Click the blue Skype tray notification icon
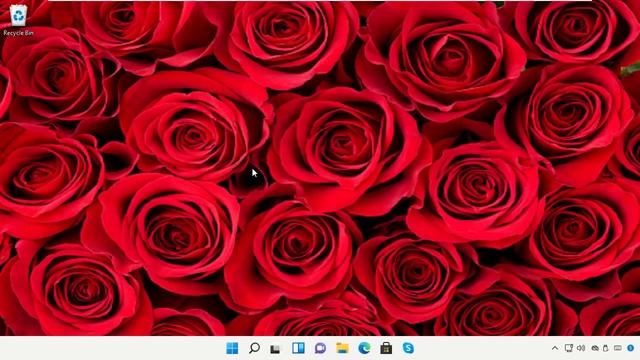Screen dimensions: 640x360 [631, 348]
